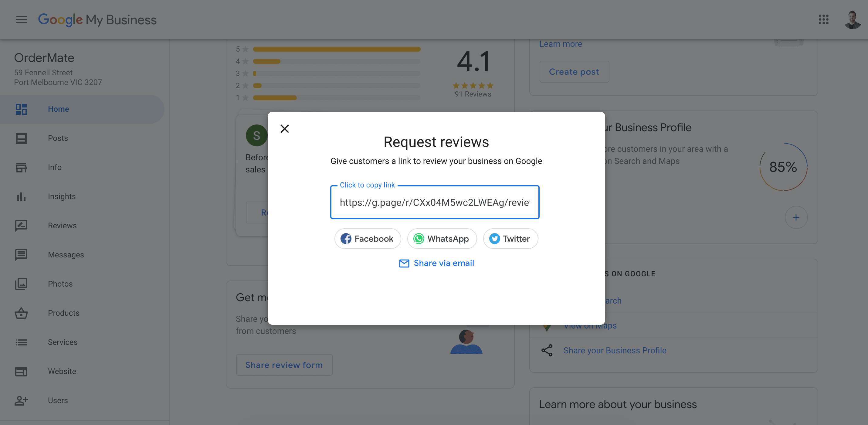Click the Insights bar chart icon
Viewport: 868px width, 425px height.
coord(21,196)
